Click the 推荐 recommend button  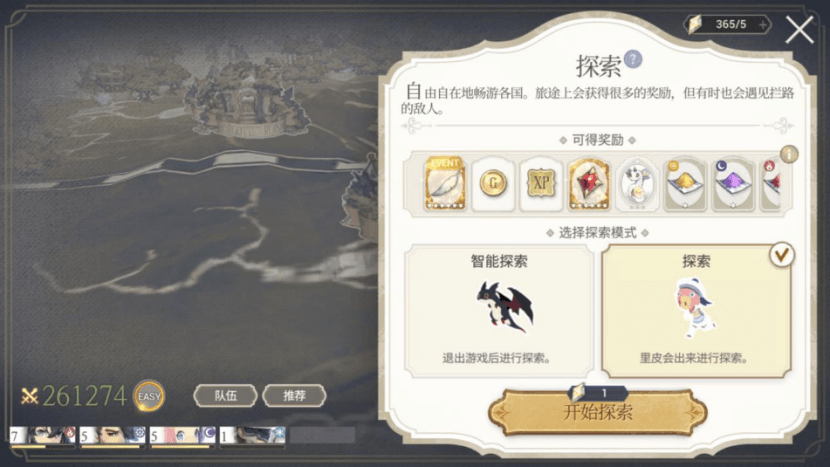click(x=294, y=396)
